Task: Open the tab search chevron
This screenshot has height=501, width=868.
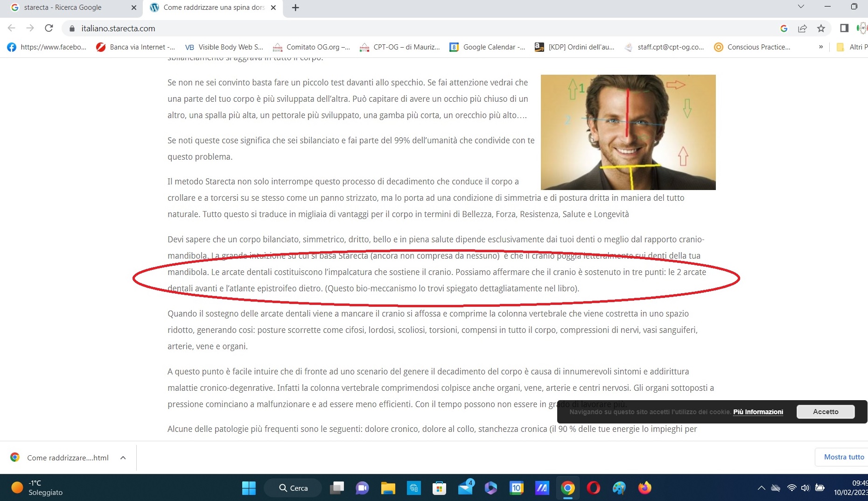Action: pyautogui.click(x=801, y=7)
